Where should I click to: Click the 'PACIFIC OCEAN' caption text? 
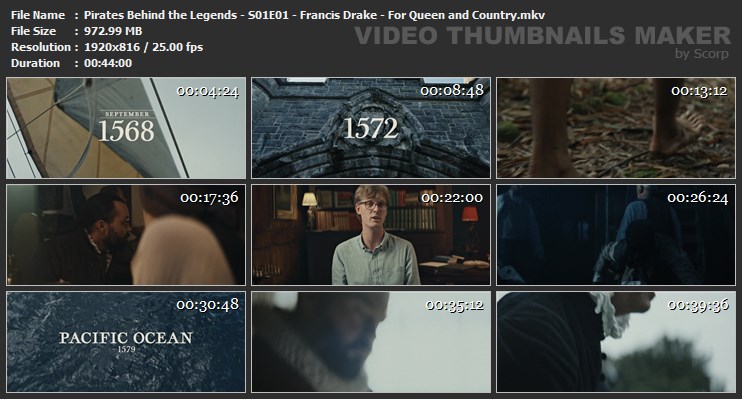pyautogui.click(x=126, y=338)
